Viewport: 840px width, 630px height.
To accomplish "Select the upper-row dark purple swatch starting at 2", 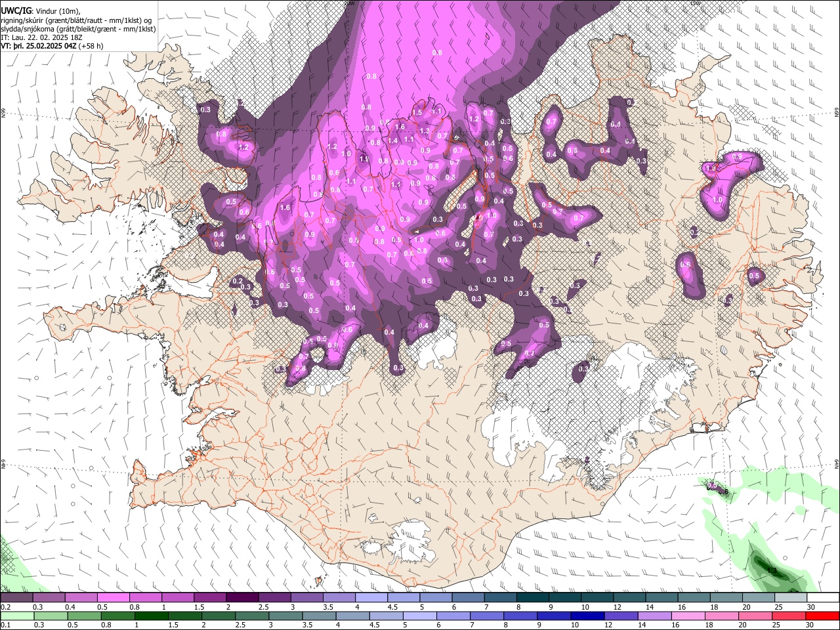I will [242, 598].
